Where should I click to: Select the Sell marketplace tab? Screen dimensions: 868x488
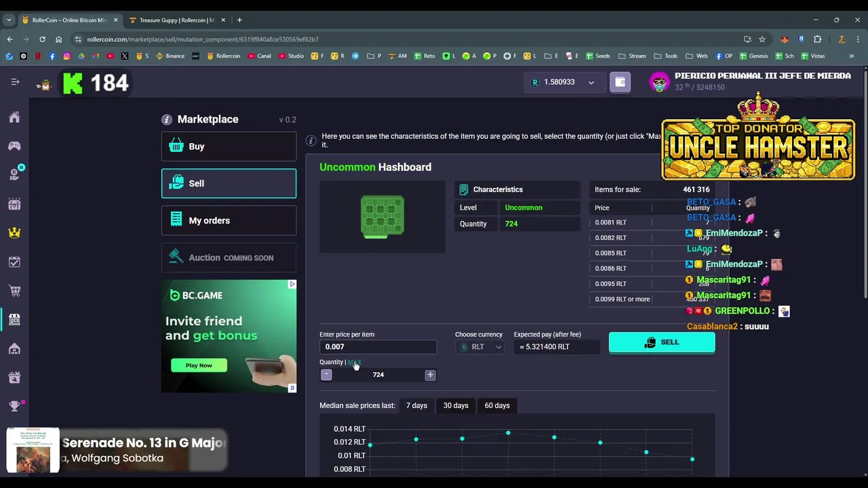point(229,184)
